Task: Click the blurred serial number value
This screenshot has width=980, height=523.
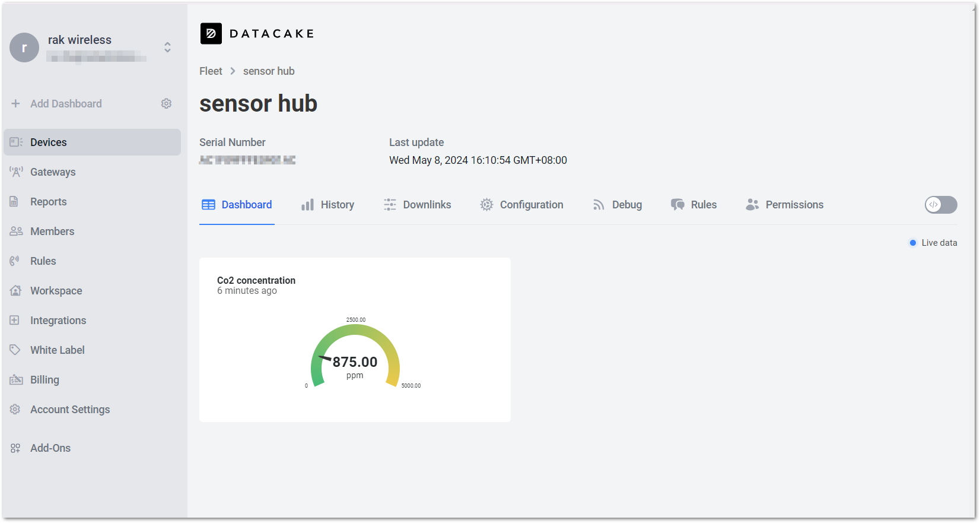Action: (247, 160)
